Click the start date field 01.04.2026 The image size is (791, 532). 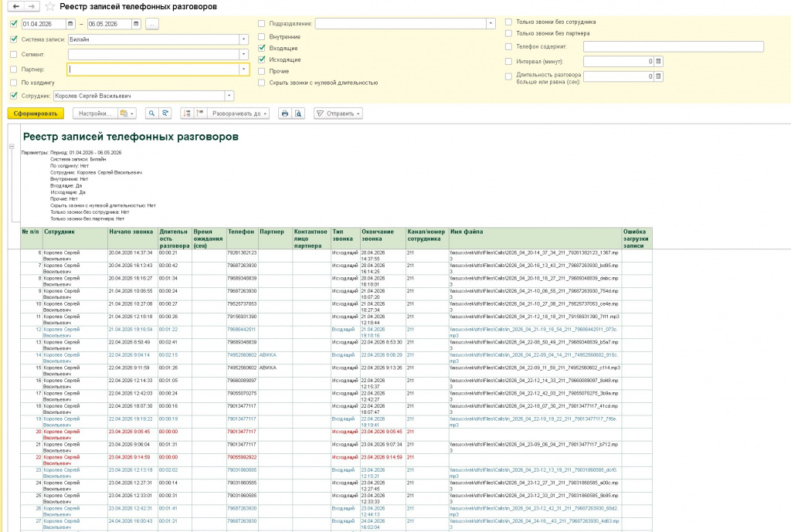click(x=43, y=24)
